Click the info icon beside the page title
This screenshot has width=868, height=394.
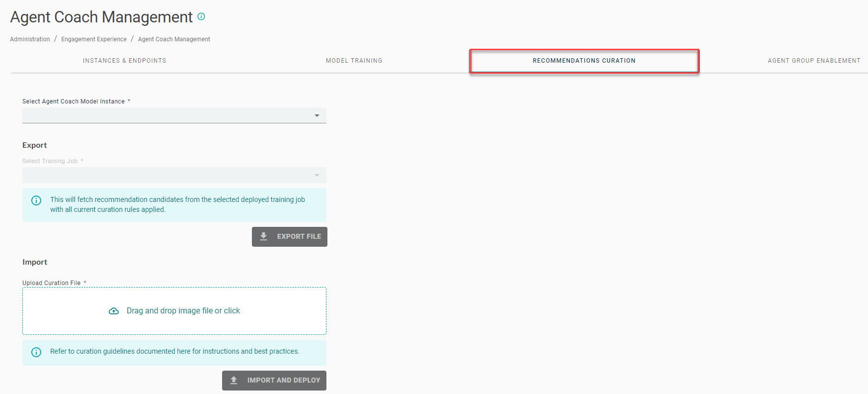[x=201, y=16]
